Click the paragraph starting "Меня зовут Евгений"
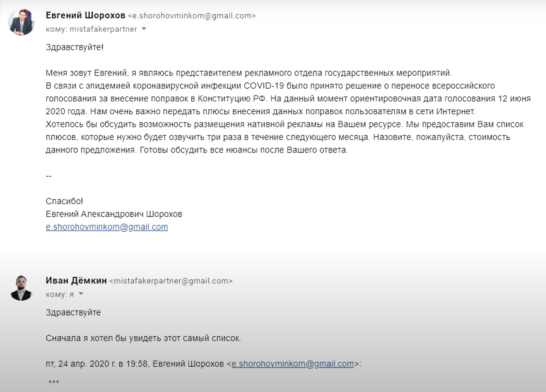Screen dimensions: 546x392 [248, 73]
